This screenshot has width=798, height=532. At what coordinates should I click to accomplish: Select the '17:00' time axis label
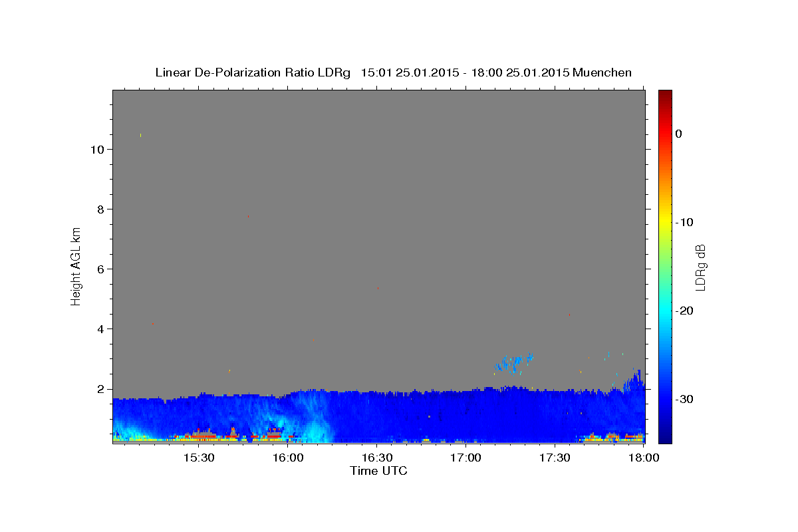(466, 458)
